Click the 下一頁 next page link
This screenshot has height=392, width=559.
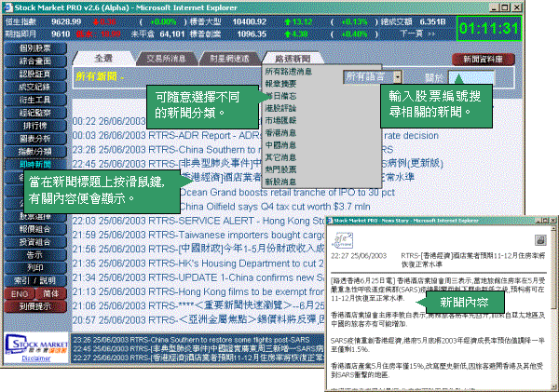(417, 34)
